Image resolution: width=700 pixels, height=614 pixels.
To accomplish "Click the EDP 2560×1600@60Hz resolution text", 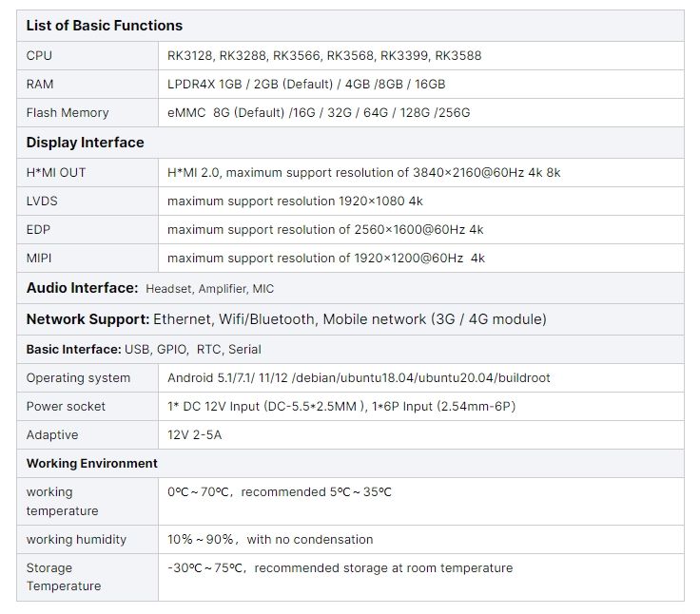I will pos(325,230).
